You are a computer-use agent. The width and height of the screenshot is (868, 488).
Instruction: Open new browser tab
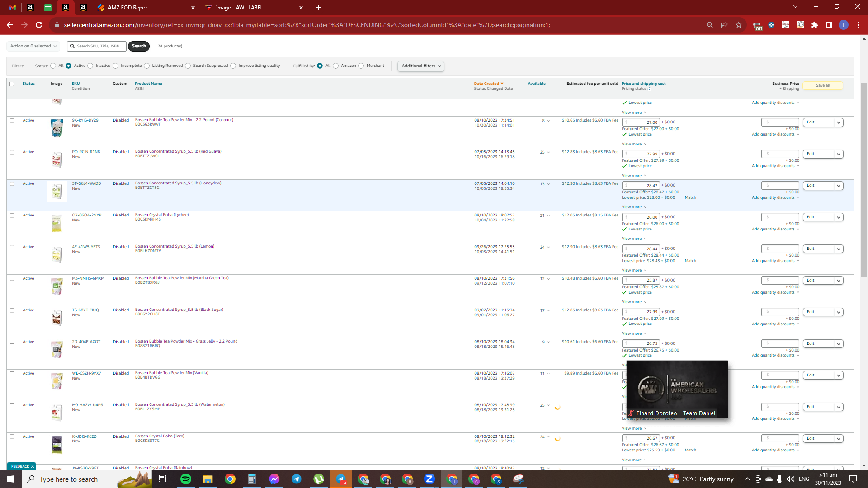tap(318, 8)
